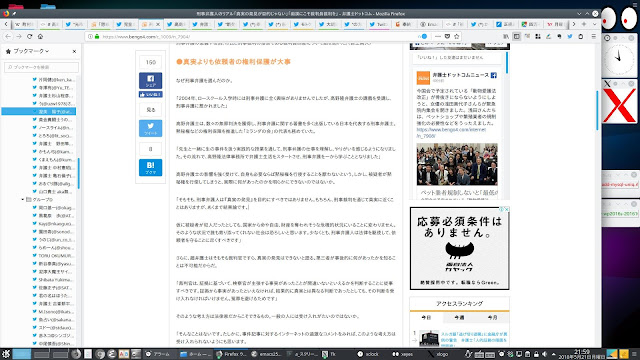This screenshot has width=640, height=360.
Task: Reload the page
Action: (x=29, y=36)
